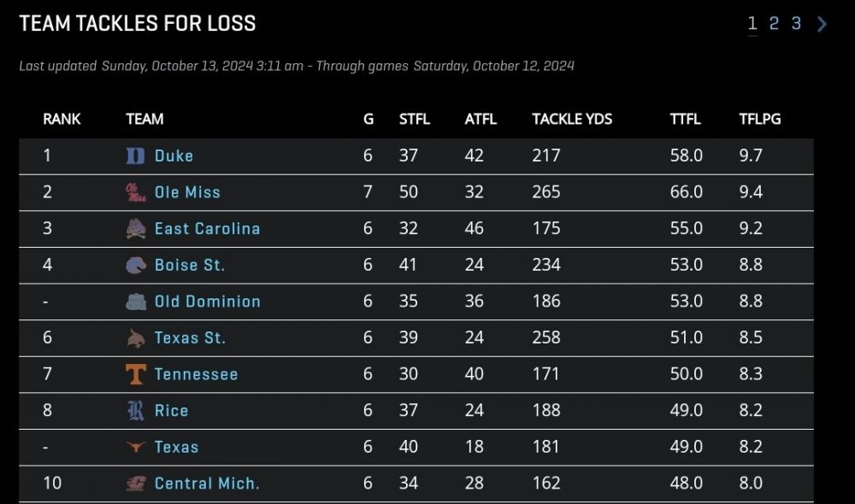The image size is (855, 504).
Task: Sort table by TACKLE YDS column header
Action: click(572, 120)
